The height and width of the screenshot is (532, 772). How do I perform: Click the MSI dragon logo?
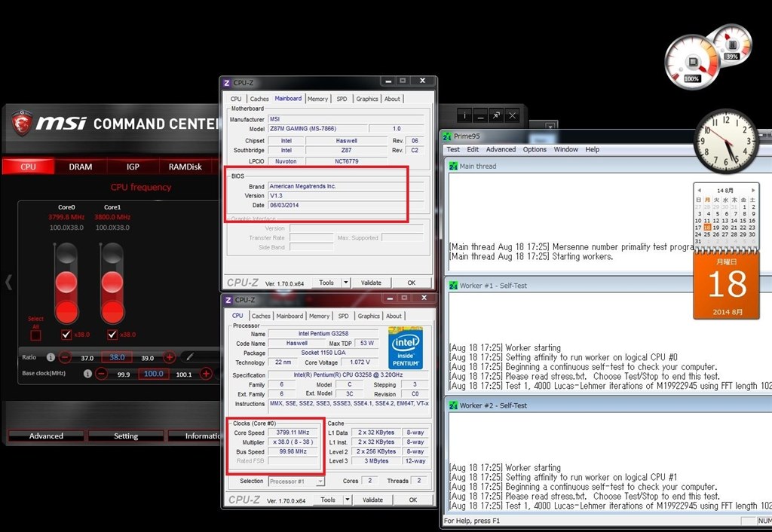[x=20, y=124]
